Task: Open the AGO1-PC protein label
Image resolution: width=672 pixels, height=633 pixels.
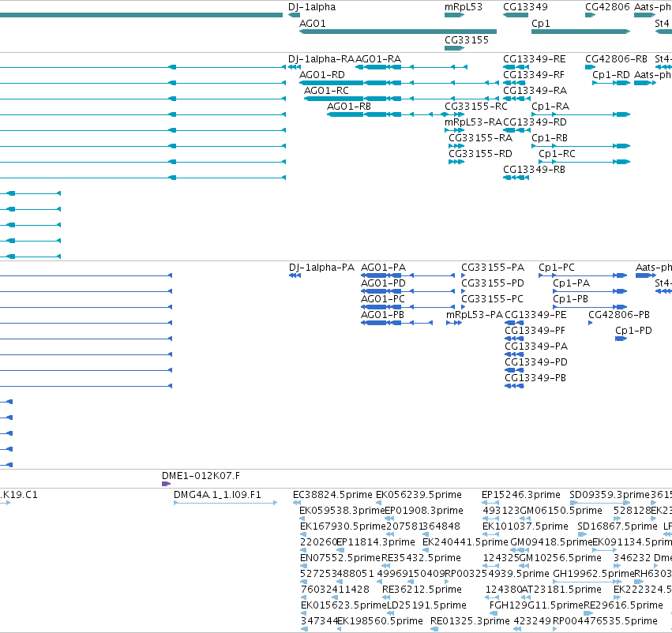Action: (382, 299)
